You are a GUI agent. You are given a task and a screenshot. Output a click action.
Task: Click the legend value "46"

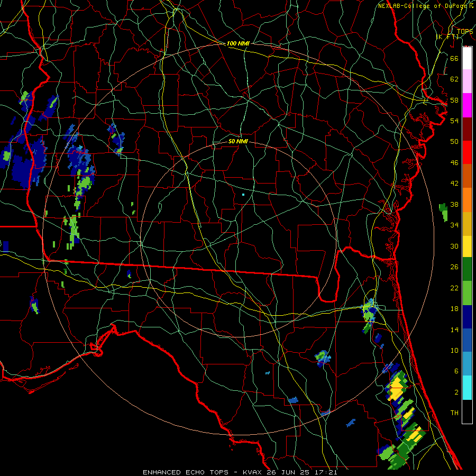pyautogui.click(x=454, y=163)
